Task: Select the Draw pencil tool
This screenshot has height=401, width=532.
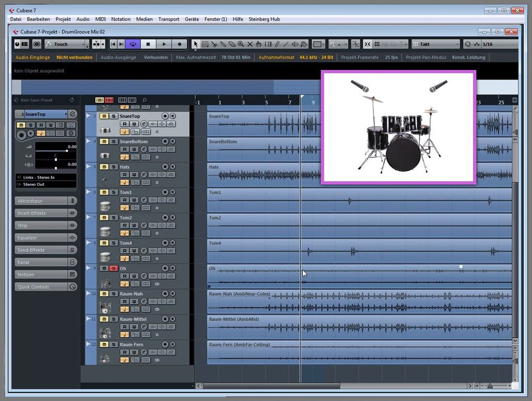Action: click(x=277, y=44)
